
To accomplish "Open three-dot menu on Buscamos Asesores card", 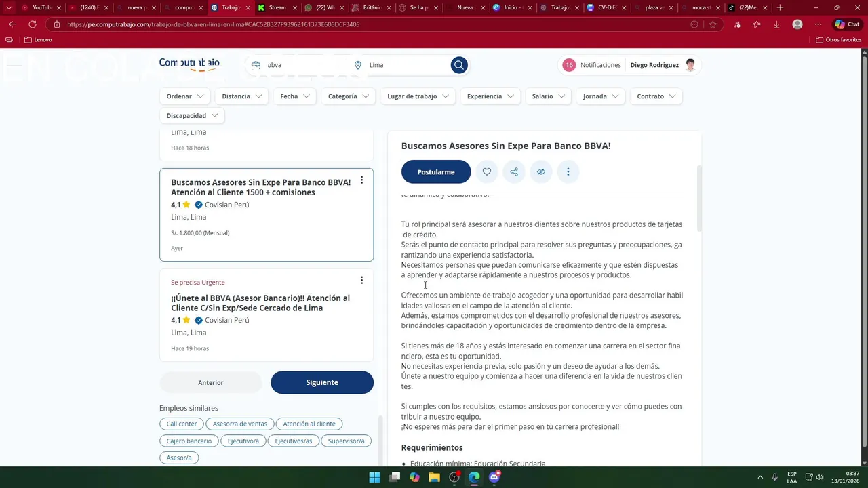I will 361,180.
